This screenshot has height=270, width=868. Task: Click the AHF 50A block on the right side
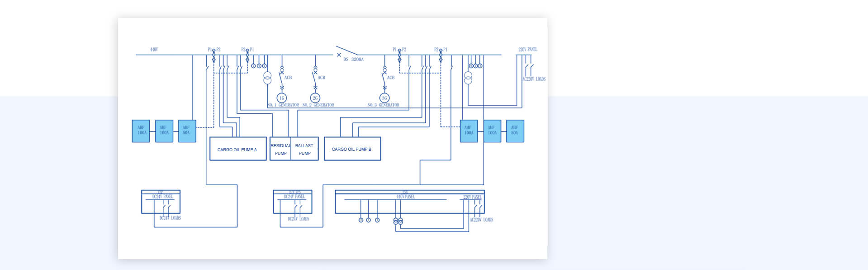[515, 131]
